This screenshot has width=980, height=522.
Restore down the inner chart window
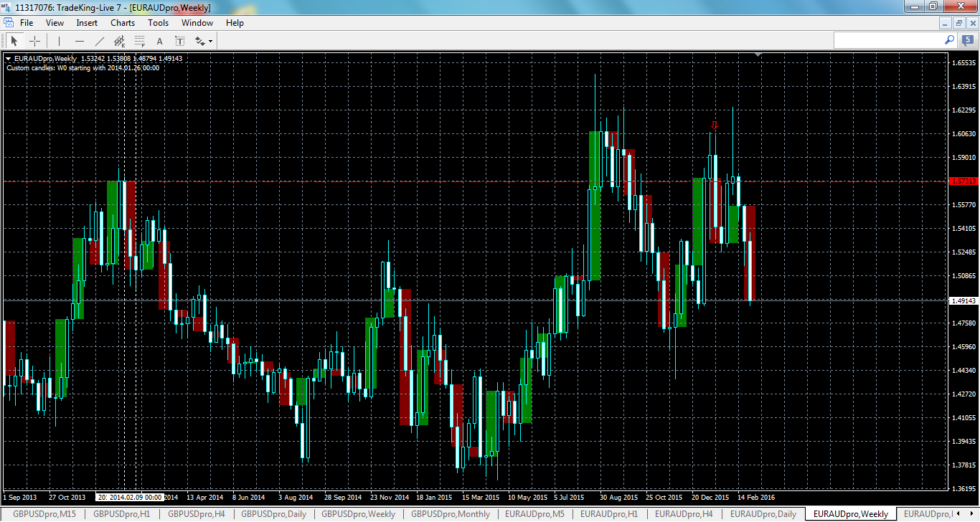click(959, 23)
